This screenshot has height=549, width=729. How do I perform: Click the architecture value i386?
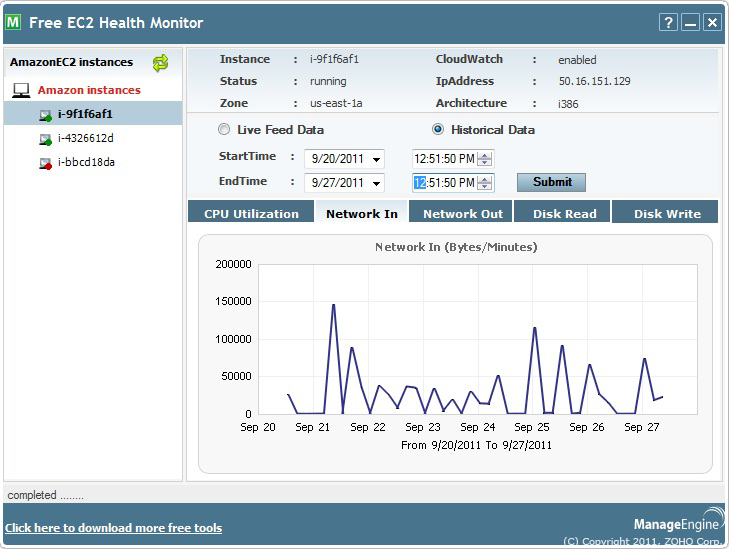568,104
